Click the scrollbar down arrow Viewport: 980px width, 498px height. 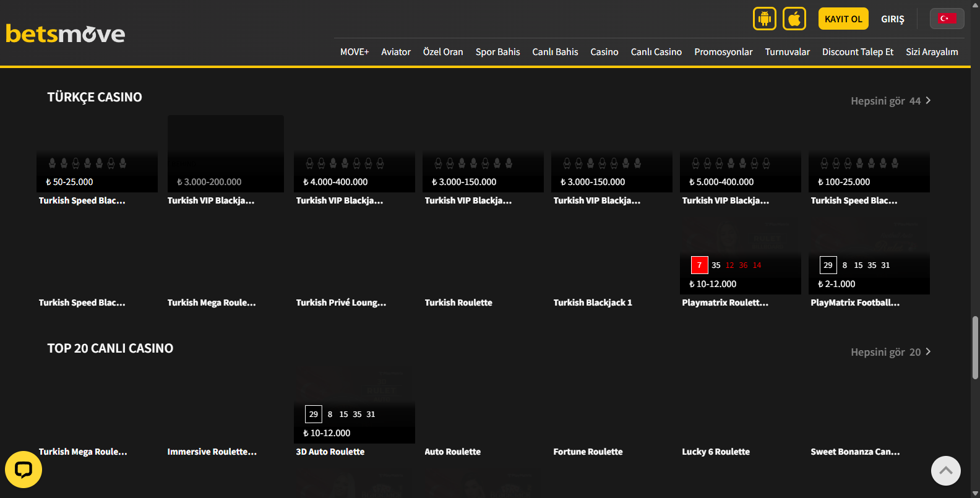tap(975, 493)
